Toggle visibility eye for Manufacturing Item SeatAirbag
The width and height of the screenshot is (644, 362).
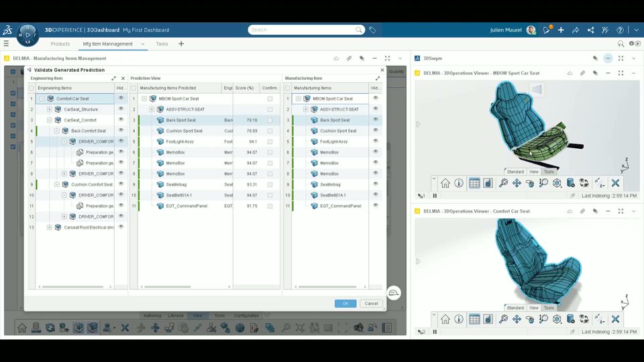[x=376, y=184]
